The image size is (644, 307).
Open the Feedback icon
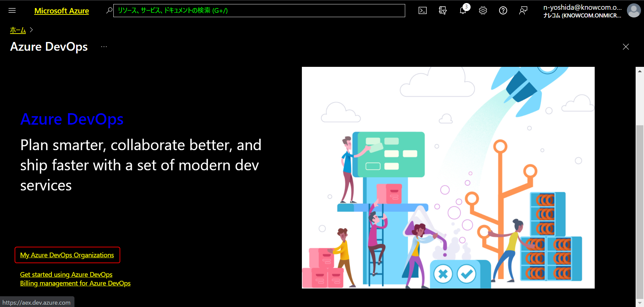523,10
